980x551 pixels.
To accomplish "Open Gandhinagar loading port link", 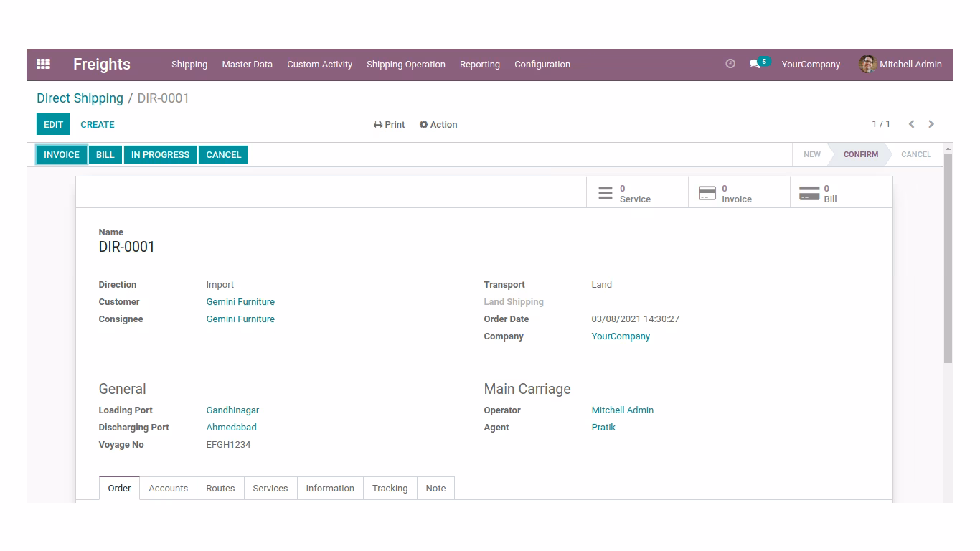I will (x=232, y=410).
